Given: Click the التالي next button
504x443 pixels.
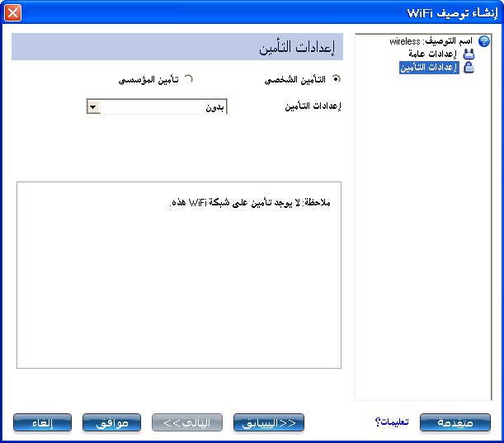Looking at the screenshot, I should coord(187,422).
